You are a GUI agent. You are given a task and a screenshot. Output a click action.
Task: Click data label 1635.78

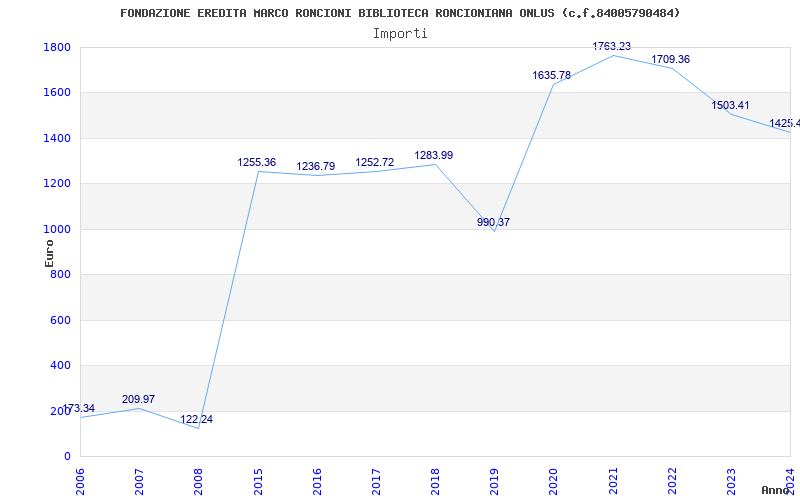552,76
